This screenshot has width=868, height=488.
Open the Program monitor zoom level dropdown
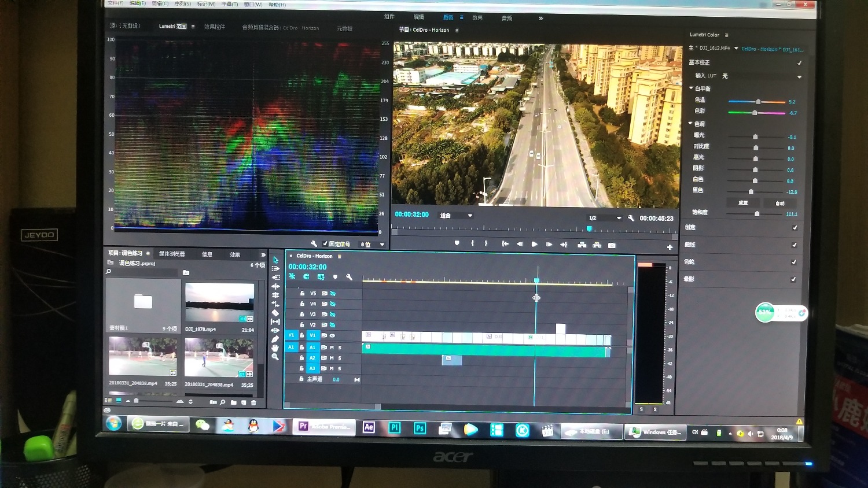(456, 215)
